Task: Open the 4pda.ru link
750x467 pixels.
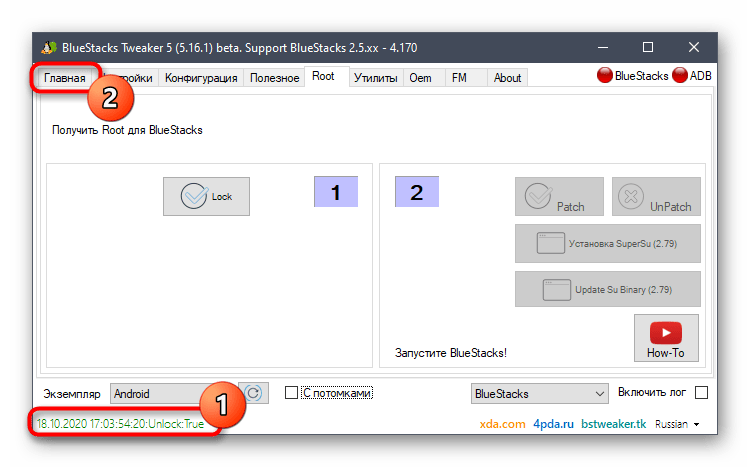Action: [553, 424]
